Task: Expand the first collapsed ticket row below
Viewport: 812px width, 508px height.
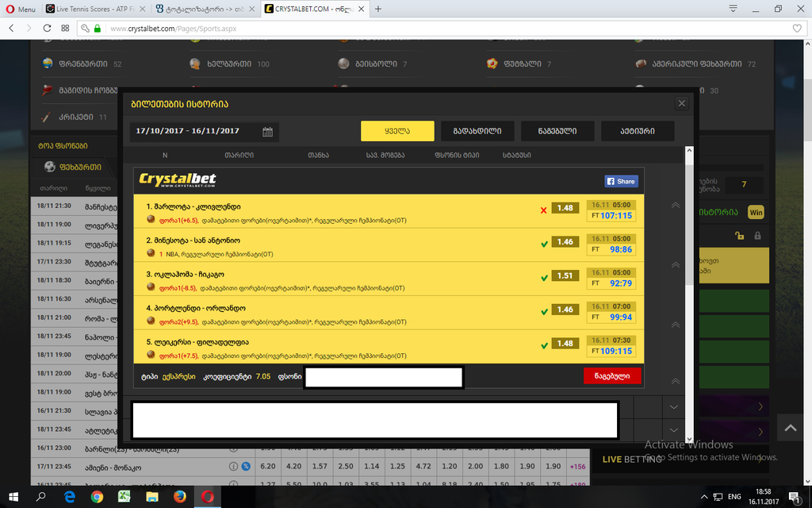Action: pyautogui.click(x=674, y=407)
